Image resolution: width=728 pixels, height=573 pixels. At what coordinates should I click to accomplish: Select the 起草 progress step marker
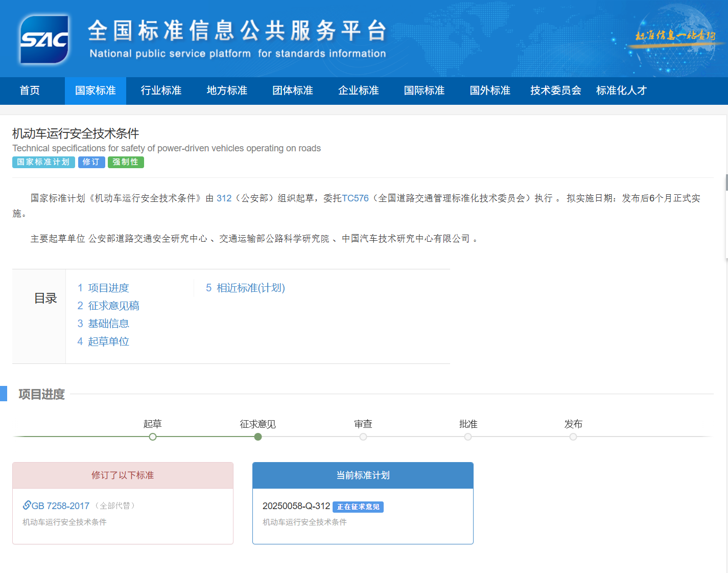click(153, 437)
